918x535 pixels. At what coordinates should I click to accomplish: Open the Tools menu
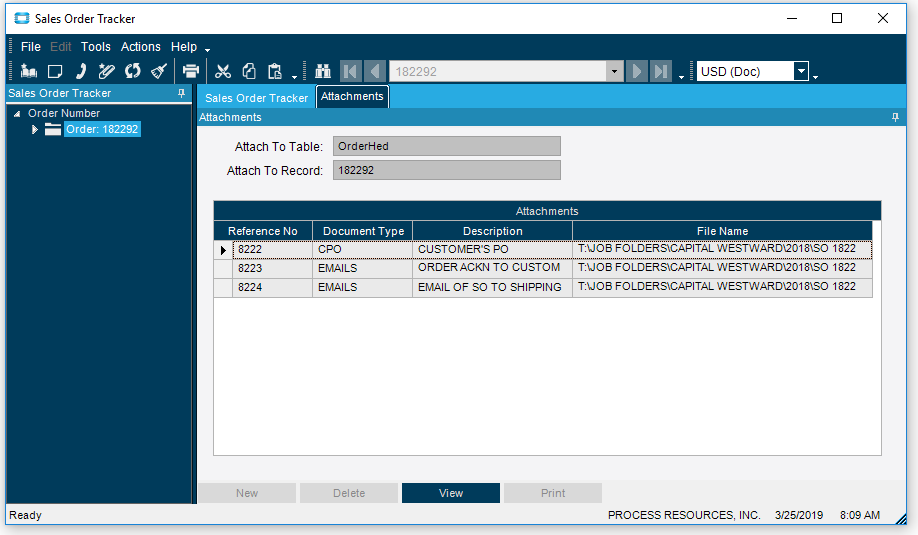coord(95,47)
